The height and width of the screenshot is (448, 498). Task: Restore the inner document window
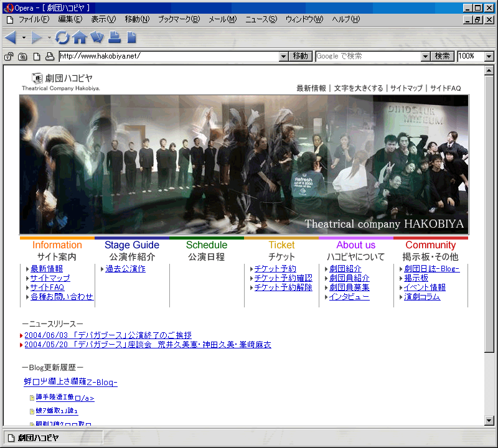[477, 20]
